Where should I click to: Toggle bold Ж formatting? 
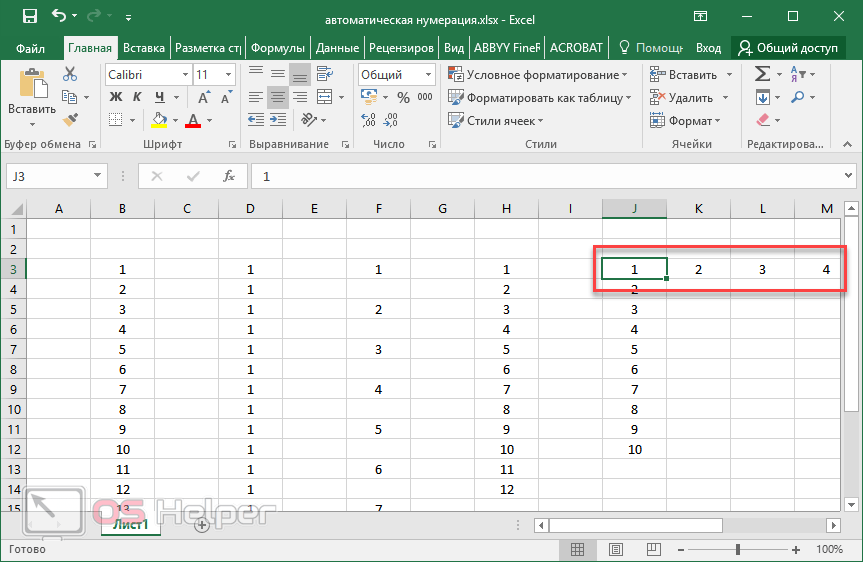115,98
